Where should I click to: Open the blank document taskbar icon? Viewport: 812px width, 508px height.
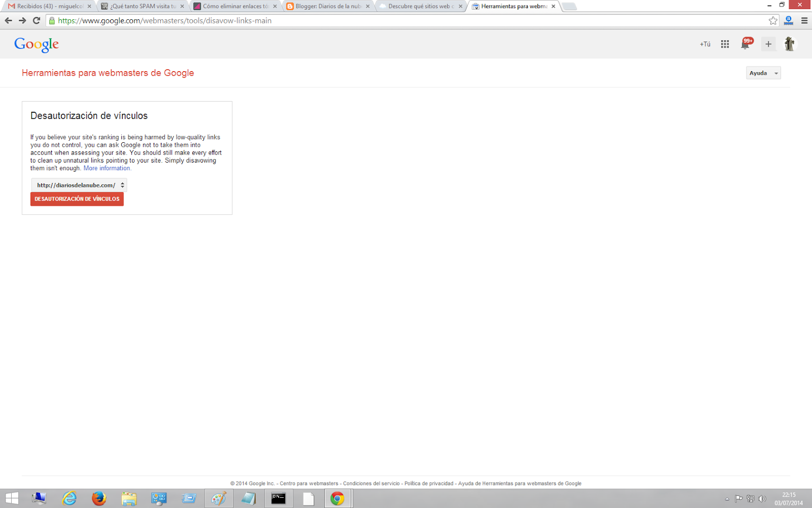pyautogui.click(x=309, y=499)
